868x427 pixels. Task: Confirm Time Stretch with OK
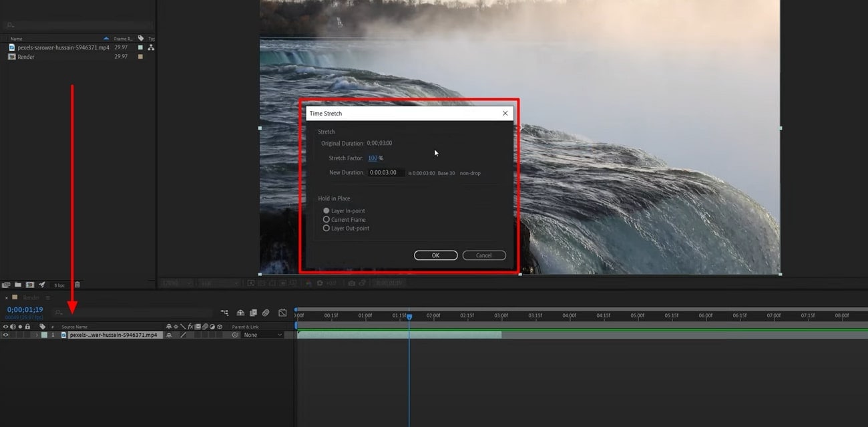tap(435, 255)
